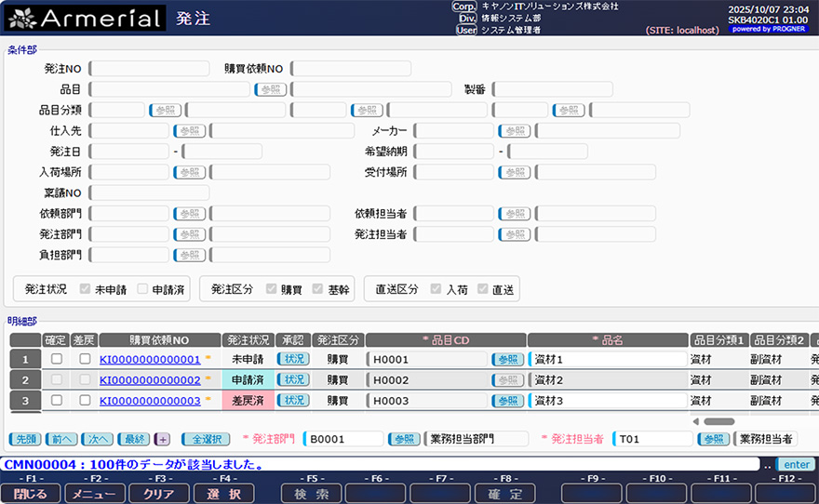Click the 参照 button for 負担部門

pos(190,255)
